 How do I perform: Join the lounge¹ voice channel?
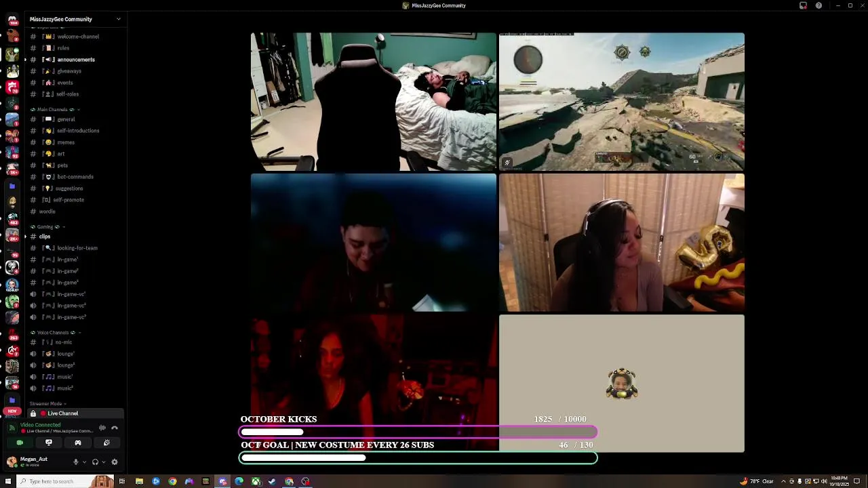[75, 354]
